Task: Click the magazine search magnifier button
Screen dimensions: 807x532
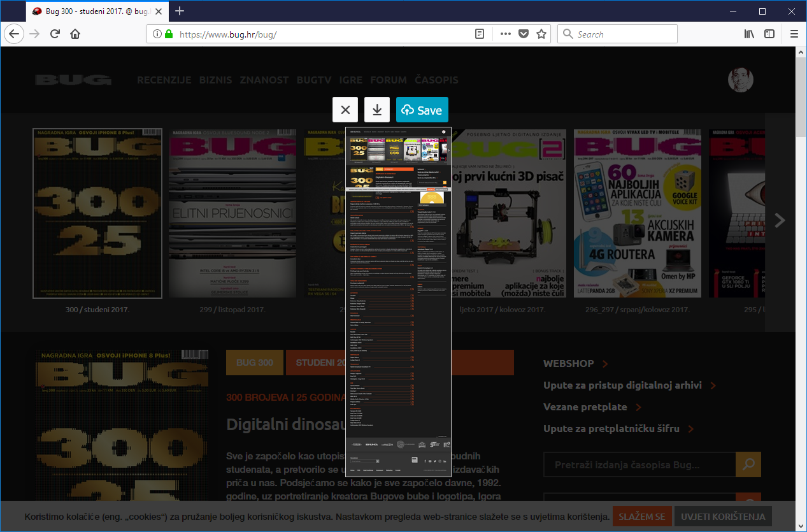Action: pyautogui.click(x=748, y=464)
